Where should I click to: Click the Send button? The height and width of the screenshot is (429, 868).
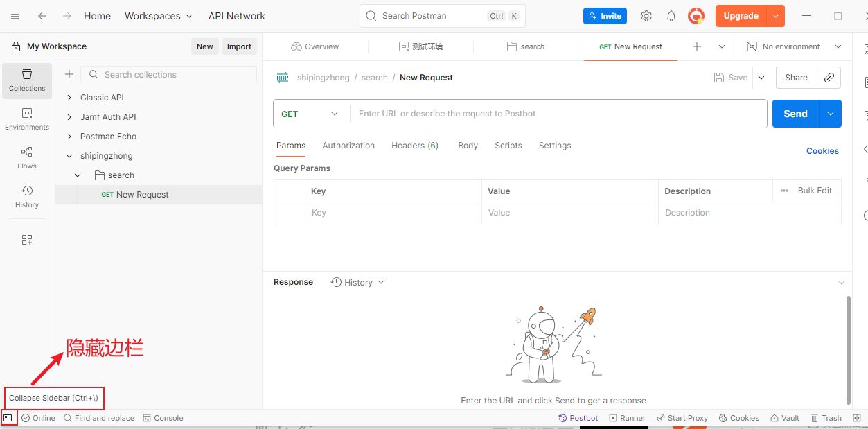click(x=795, y=114)
